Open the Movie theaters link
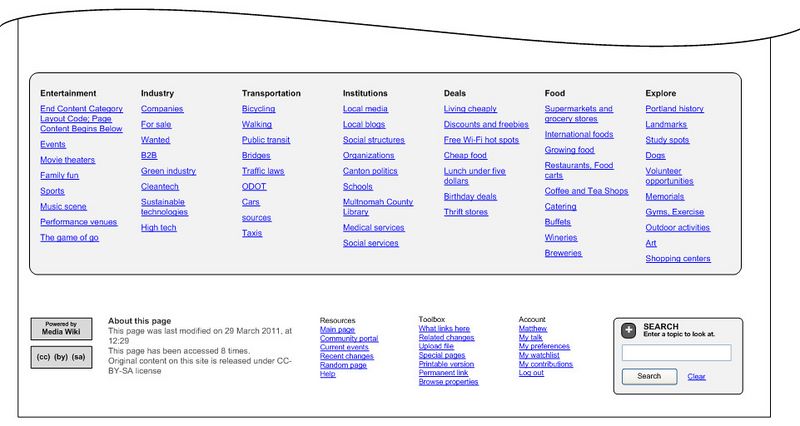 [67, 160]
